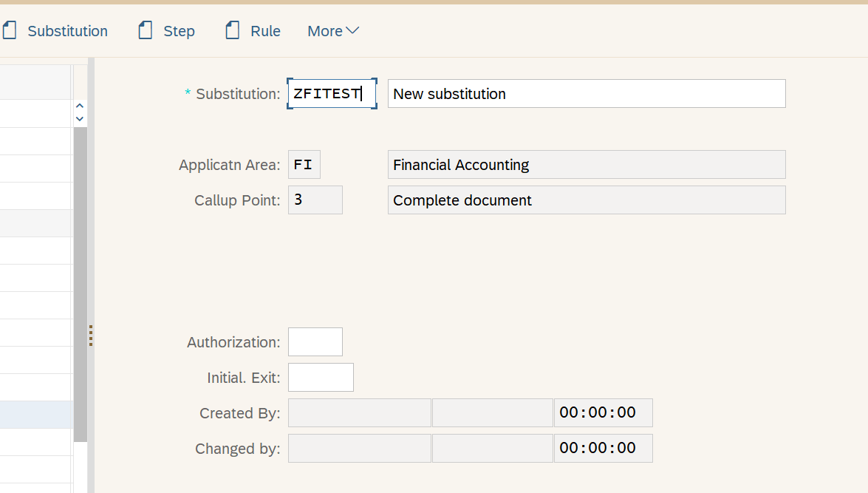This screenshot has height=493, width=868.
Task: Click the Step document icon
Action: coord(145,30)
